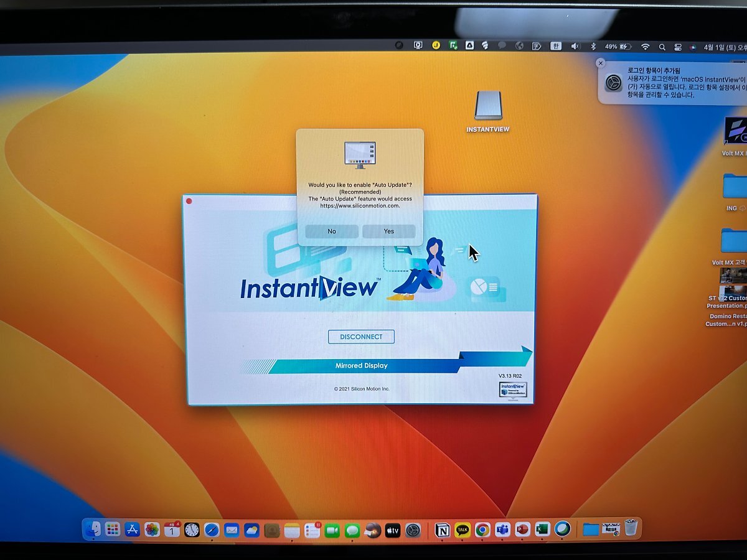Image resolution: width=747 pixels, height=560 pixels.
Task: Click the © 2021 Silicon Motion Inc. text
Action: 362,389
